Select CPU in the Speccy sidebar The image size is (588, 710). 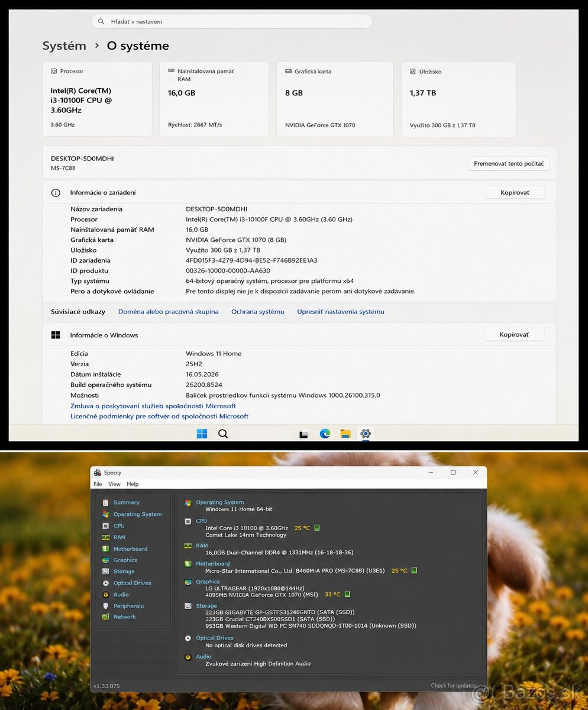tap(119, 525)
